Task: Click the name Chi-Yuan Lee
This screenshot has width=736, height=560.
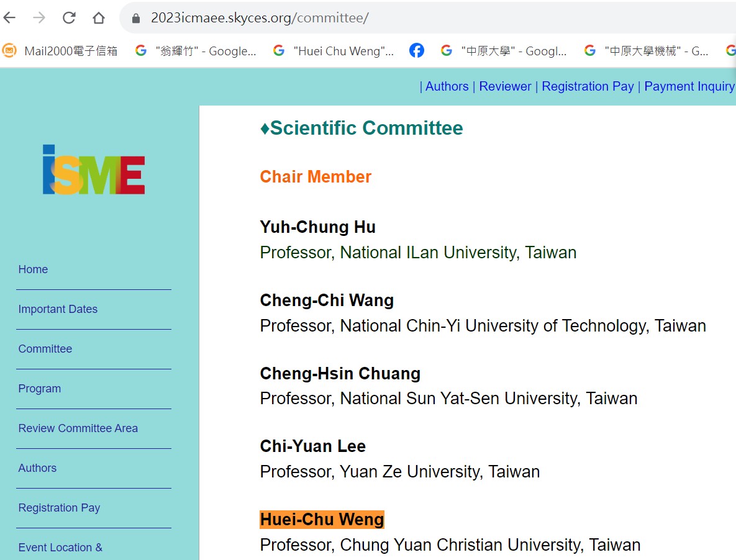Action: coord(312,446)
